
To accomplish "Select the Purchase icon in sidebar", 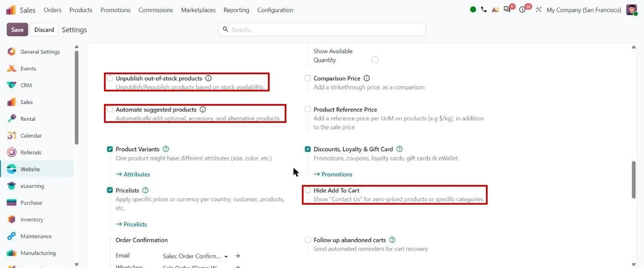I will click(12, 203).
